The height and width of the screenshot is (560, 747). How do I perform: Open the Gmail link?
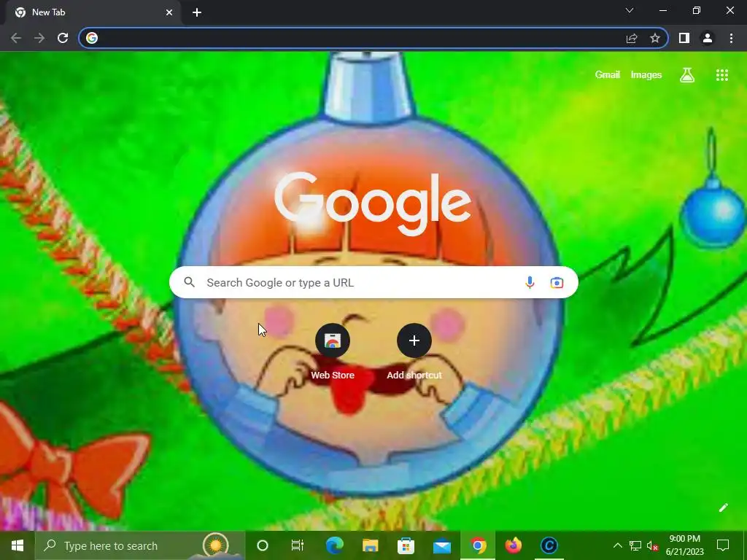(x=608, y=75)
